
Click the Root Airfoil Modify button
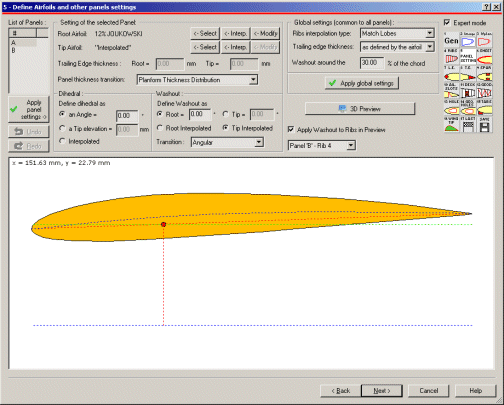[x=265, y=33]
